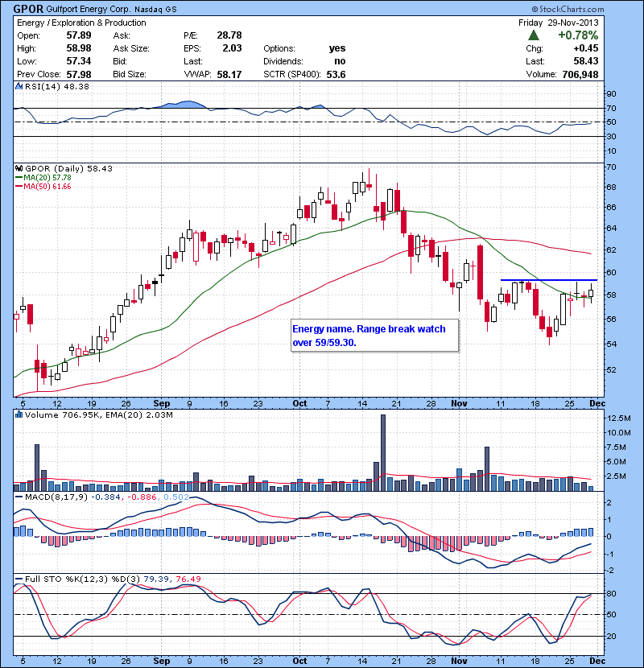Click the +0.78% percent change figure
644x668 pixels.
pos(578,35)
